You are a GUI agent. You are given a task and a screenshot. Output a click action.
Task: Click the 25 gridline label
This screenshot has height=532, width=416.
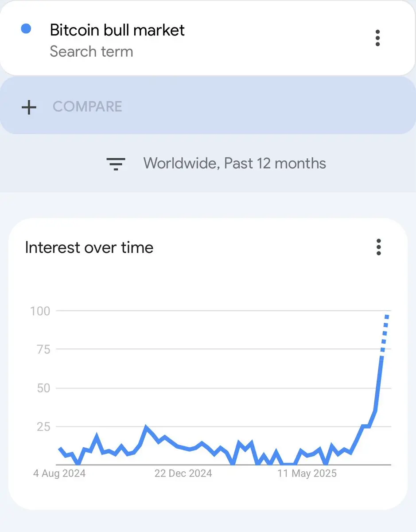click(x=43, y=427)
